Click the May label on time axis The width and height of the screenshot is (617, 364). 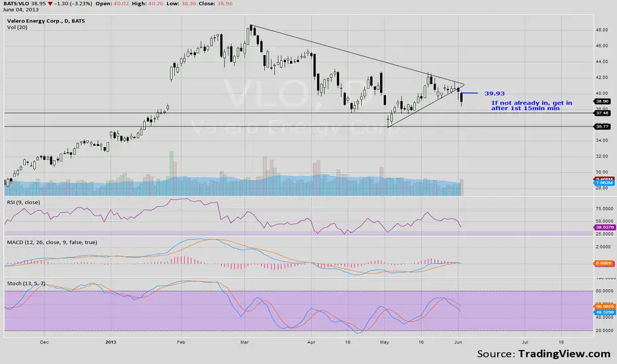(385, 342)
